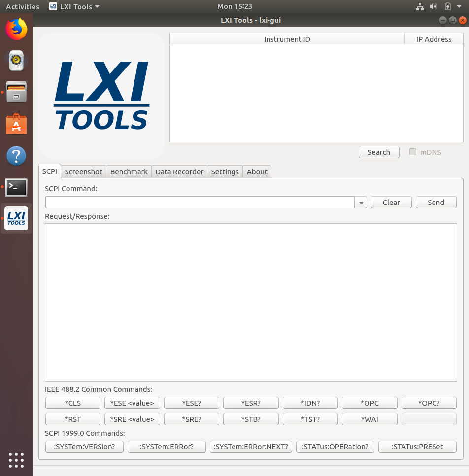Screen dimensions: 469x476
Task: Open Firefox from the dock
Action: pos(16,30)
